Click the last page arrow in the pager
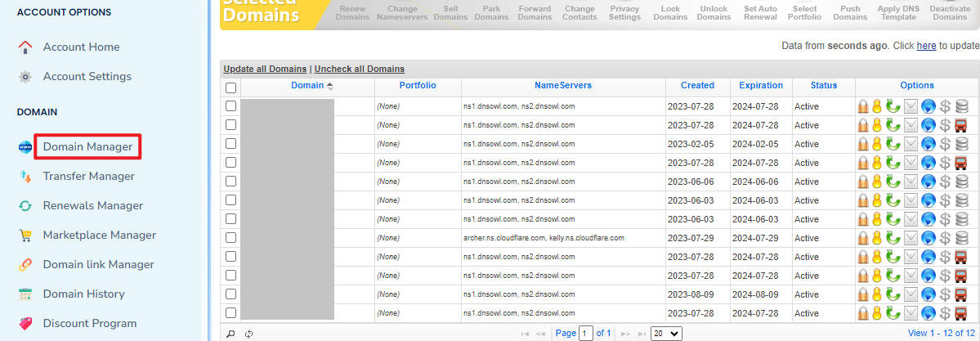 [641, 334]
